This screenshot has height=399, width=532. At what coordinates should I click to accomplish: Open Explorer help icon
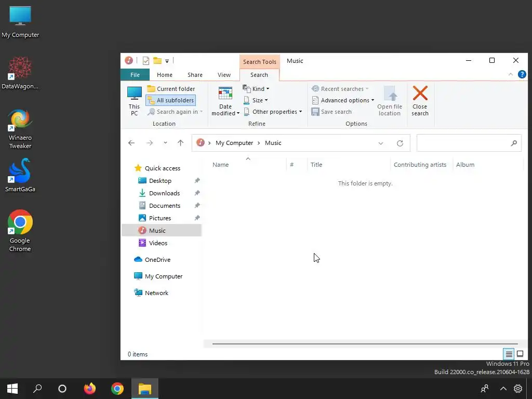(522, 74)
